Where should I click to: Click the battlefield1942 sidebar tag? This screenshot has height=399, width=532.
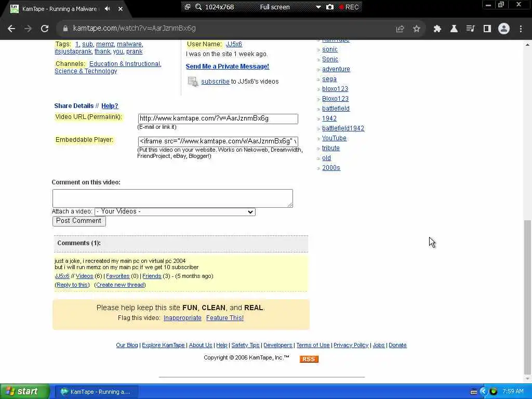343,128
